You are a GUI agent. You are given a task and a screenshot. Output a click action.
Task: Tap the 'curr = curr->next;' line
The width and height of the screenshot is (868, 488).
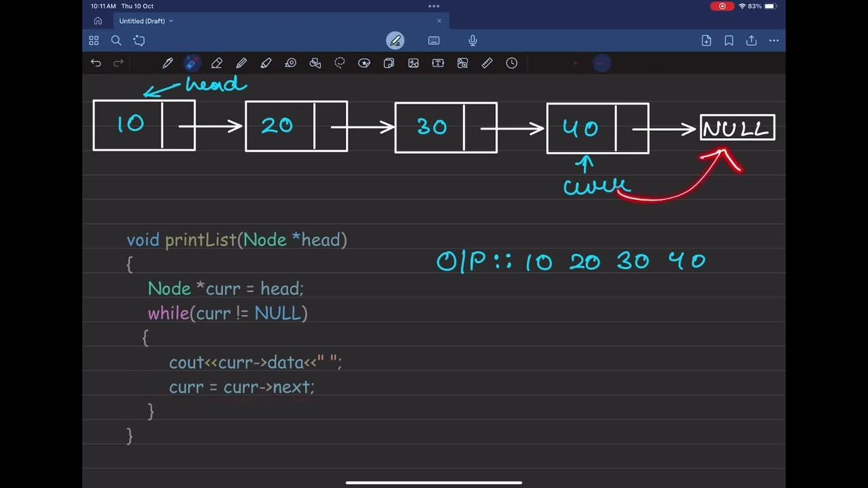click(242, 387)
